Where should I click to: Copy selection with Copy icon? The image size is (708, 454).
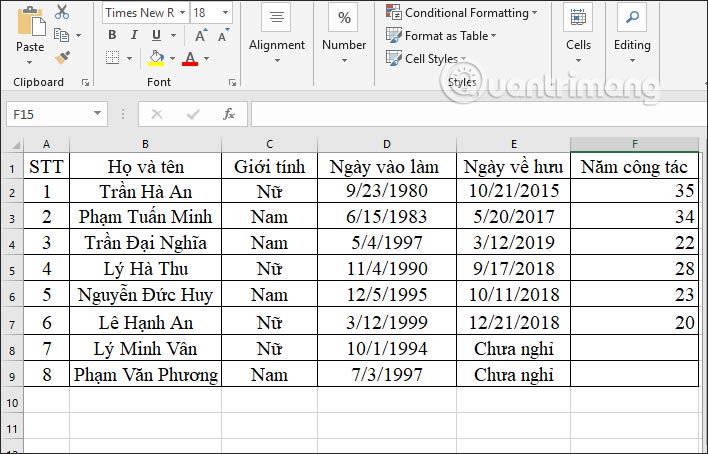pos(61,35)
